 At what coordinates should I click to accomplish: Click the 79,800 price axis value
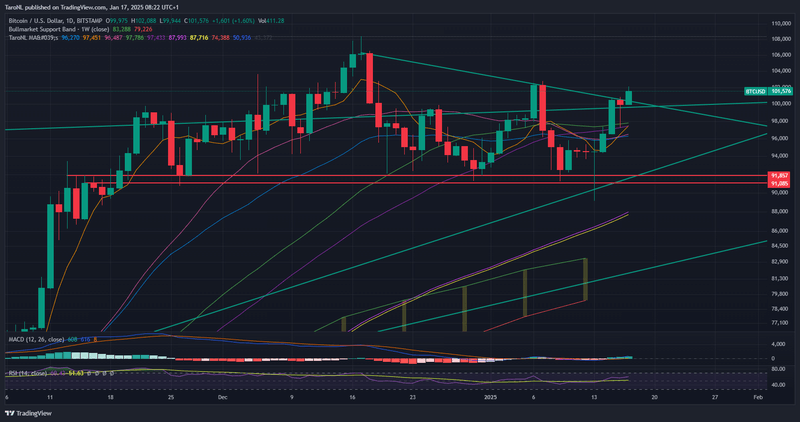[781, 294]
